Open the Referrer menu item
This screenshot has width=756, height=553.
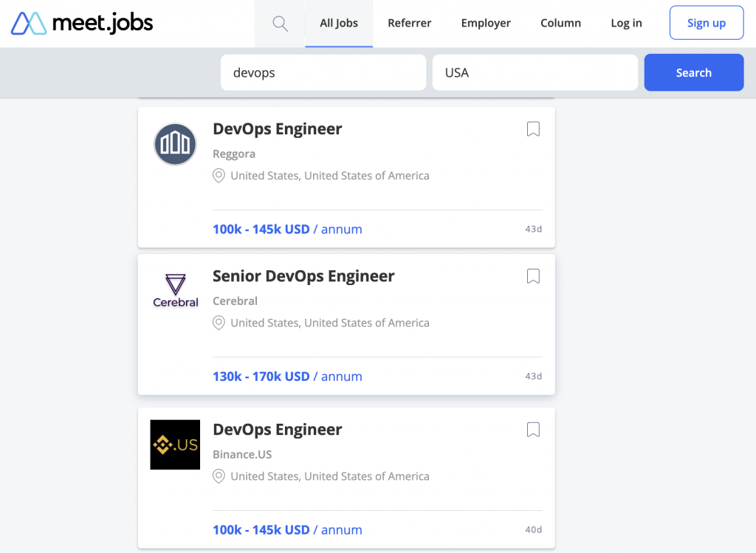click(409, 23)
